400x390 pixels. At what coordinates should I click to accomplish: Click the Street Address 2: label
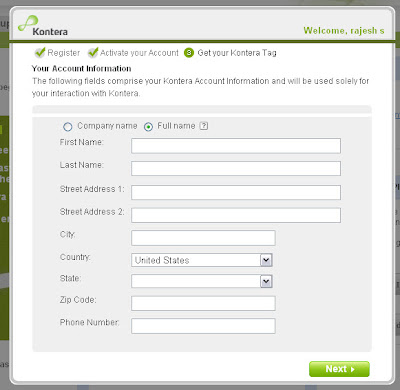point(92,212)
